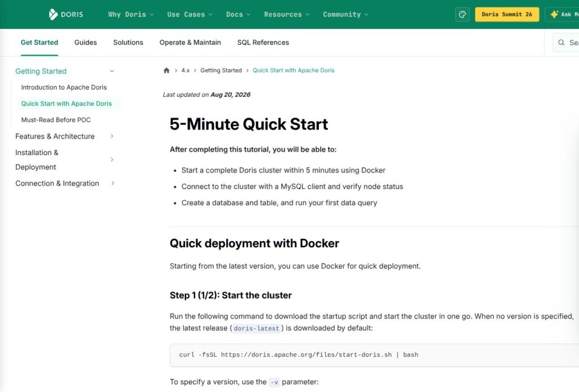Click the Doris logo icon
579x392 pixels.
click(53, 14)
